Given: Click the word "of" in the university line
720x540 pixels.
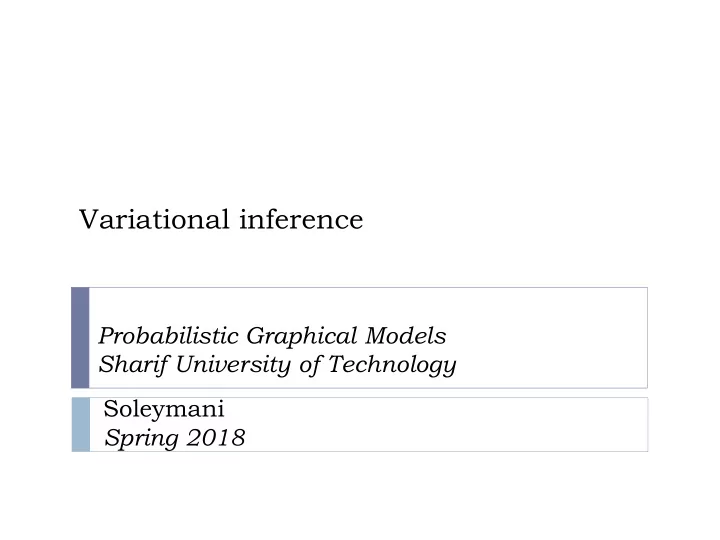Looking at the screenshot, I should click(x=310, y=365).
